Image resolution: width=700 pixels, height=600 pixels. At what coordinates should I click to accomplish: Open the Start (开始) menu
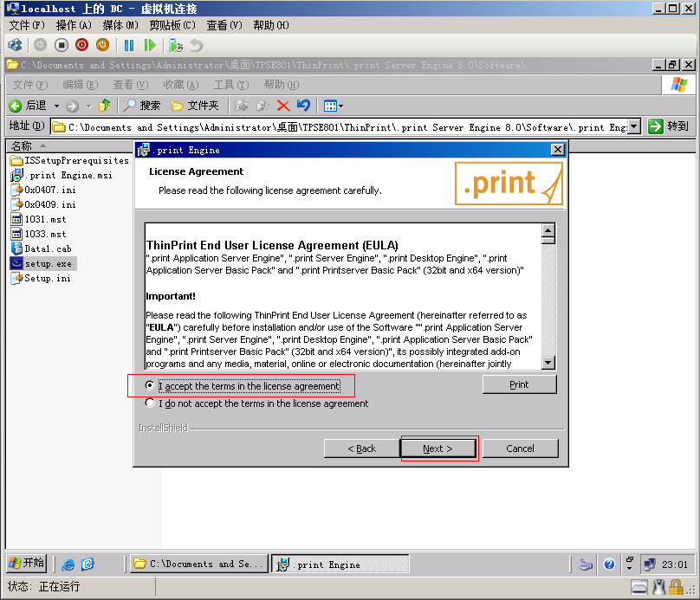click(27, 563)
